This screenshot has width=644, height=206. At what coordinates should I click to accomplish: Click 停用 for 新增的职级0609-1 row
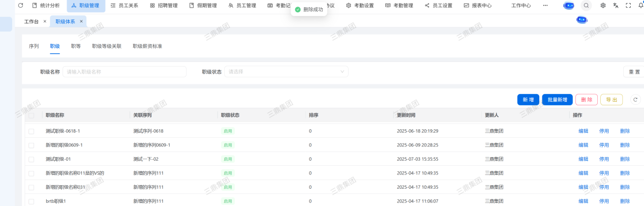tap(604, 145)
